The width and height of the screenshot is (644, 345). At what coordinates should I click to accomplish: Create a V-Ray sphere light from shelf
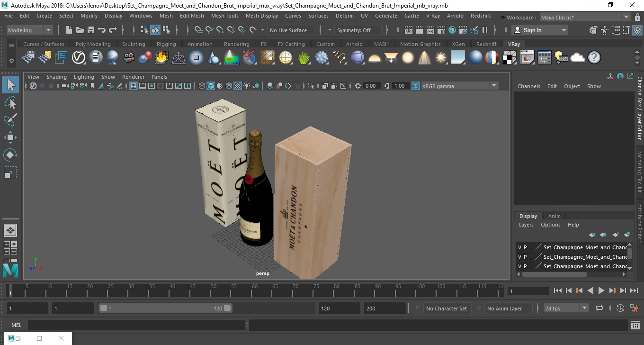point(408,58)
